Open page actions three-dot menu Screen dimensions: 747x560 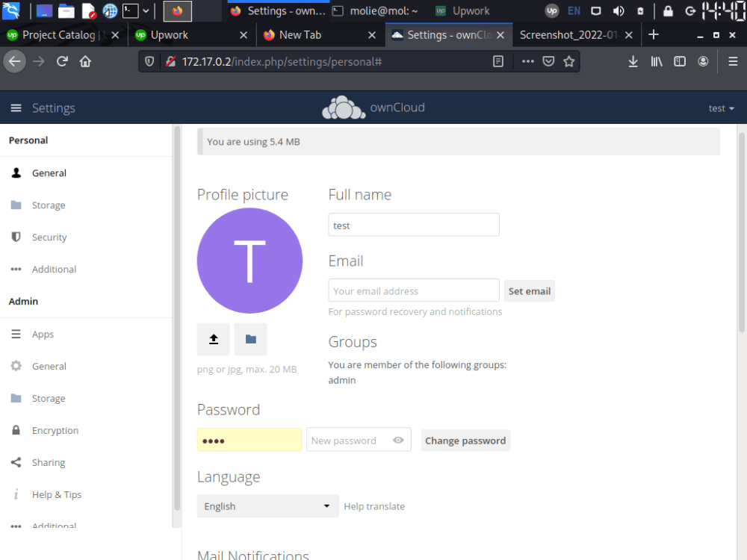pos(528,61)
